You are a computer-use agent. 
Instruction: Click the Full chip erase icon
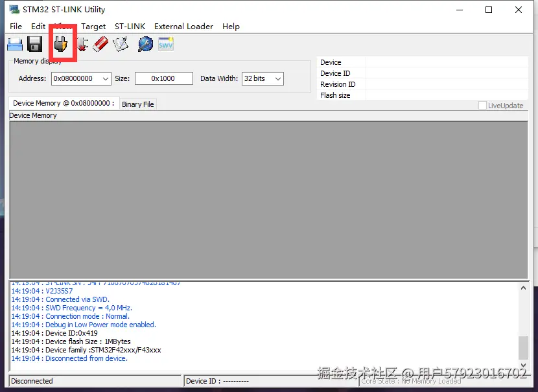tap(100, 44)
